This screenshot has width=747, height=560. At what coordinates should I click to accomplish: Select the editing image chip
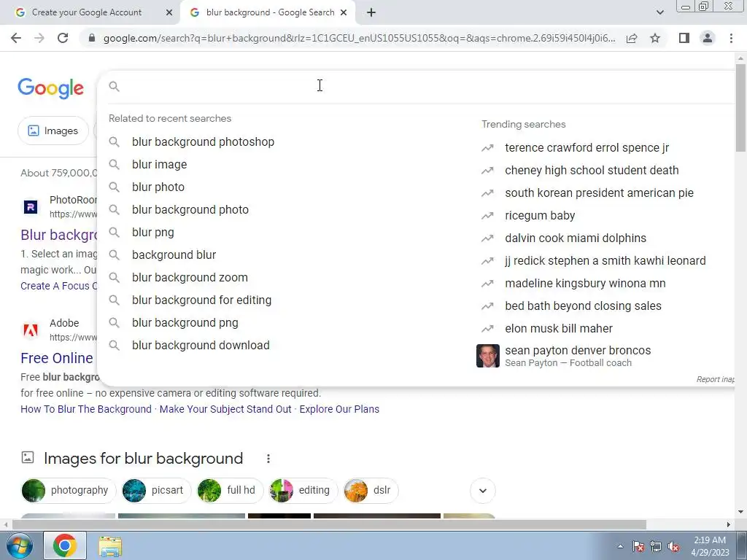(x=303, y=491)
